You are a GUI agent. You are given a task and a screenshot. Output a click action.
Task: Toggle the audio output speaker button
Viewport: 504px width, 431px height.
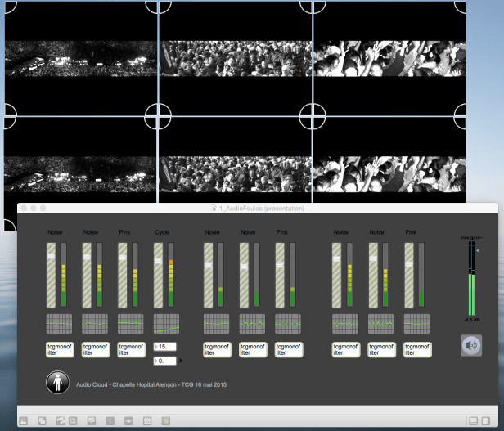click(x=471, y=345)
